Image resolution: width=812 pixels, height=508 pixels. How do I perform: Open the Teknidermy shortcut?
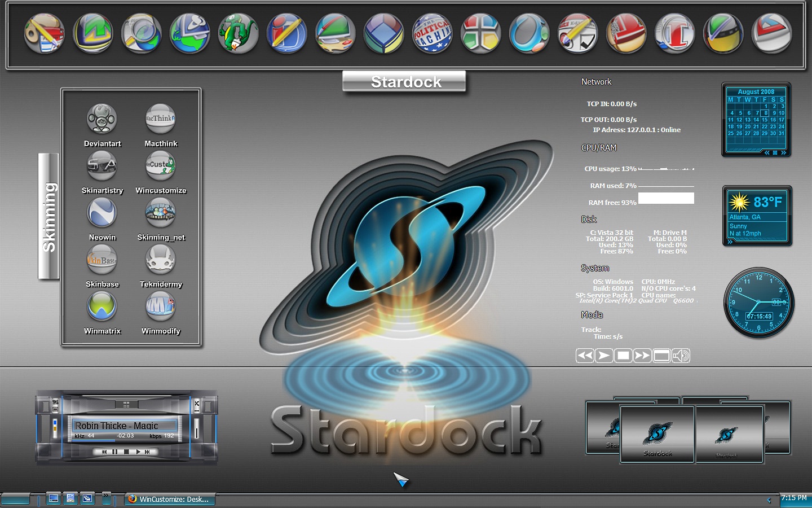pyautogui.click(x=161, y=266)
